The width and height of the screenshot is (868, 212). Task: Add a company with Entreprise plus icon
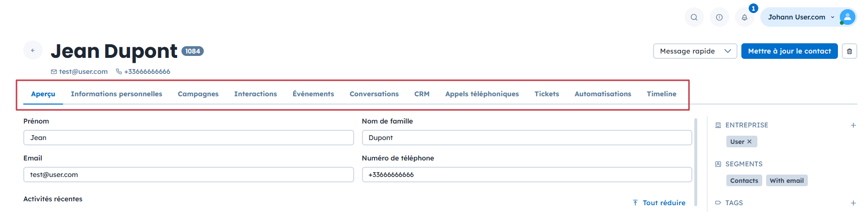[x=853, y=125]
